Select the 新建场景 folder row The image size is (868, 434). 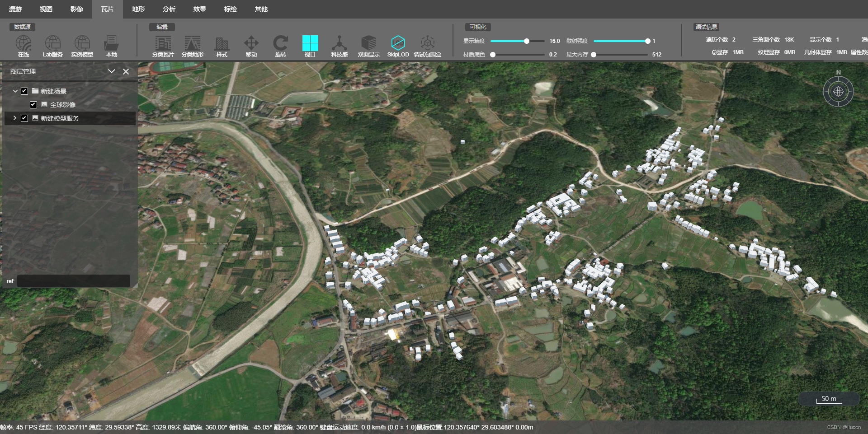70,91
